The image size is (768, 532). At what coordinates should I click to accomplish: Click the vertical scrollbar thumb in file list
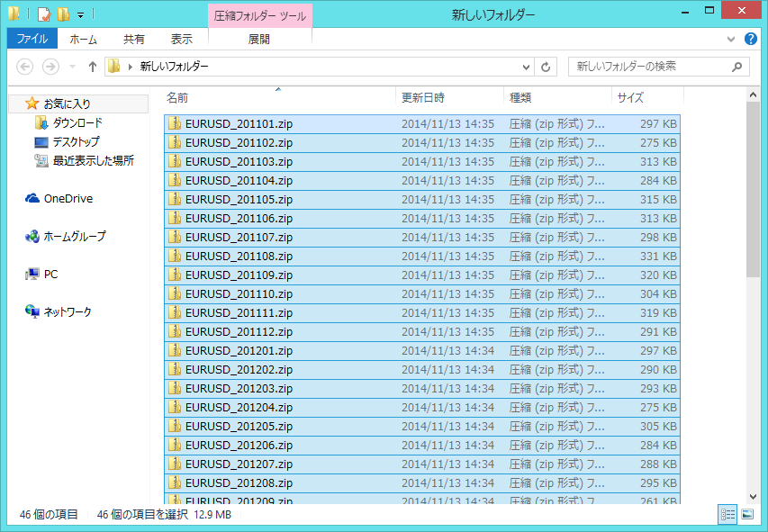[x=754, y=189]
